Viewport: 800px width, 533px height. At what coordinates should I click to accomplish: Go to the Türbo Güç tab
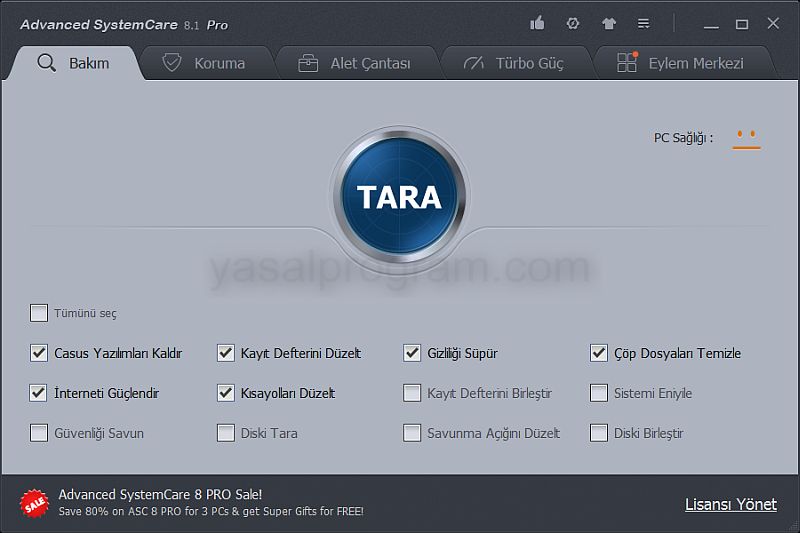point(515,63)
